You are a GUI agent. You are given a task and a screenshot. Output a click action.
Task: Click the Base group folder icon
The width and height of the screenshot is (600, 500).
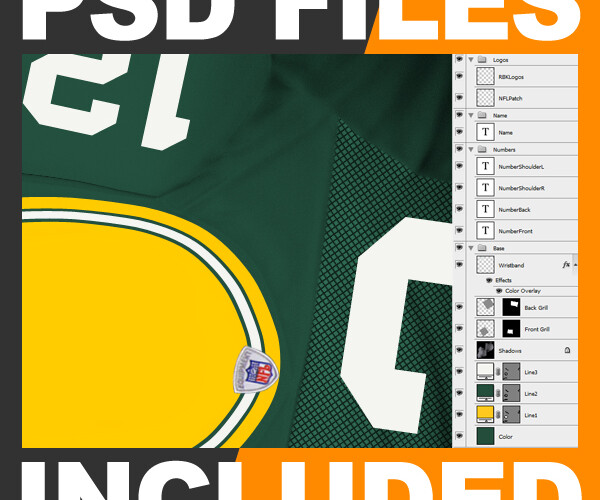point(482,248)
